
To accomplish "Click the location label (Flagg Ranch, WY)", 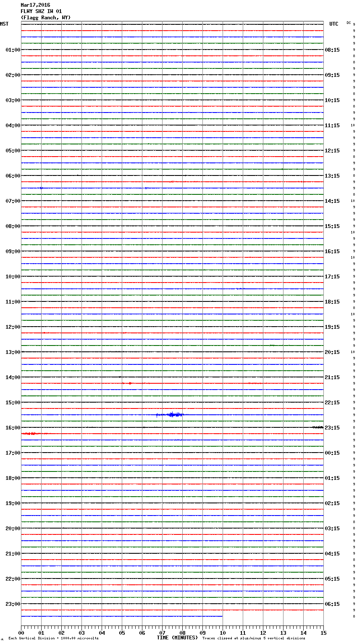I will 46,18.
